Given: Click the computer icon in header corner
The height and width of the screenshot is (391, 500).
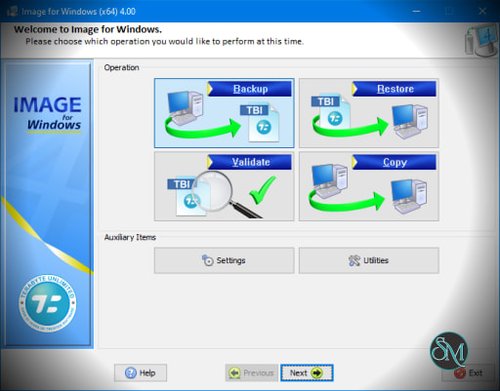Looking at the screenshot, I should (481, 41).
